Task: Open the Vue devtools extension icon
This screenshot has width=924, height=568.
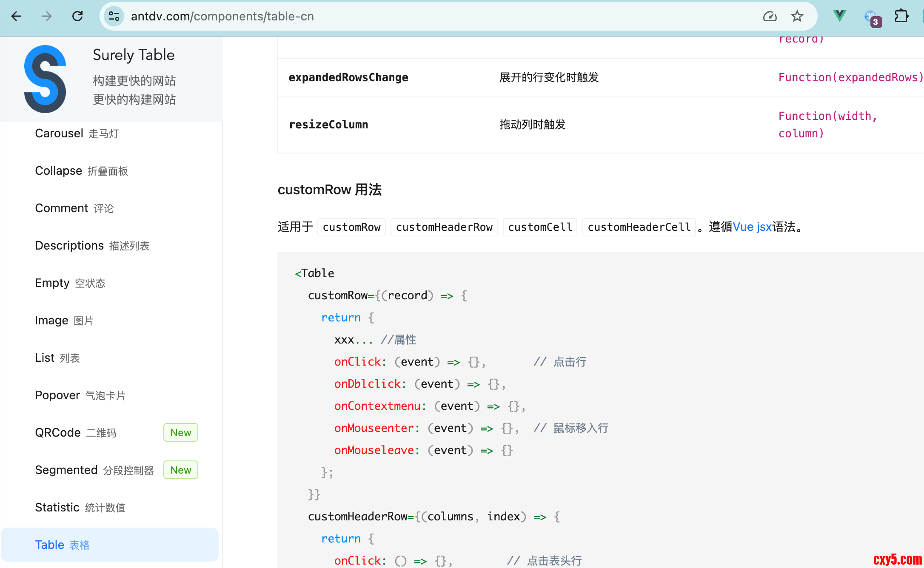Action: pos(839,16)
